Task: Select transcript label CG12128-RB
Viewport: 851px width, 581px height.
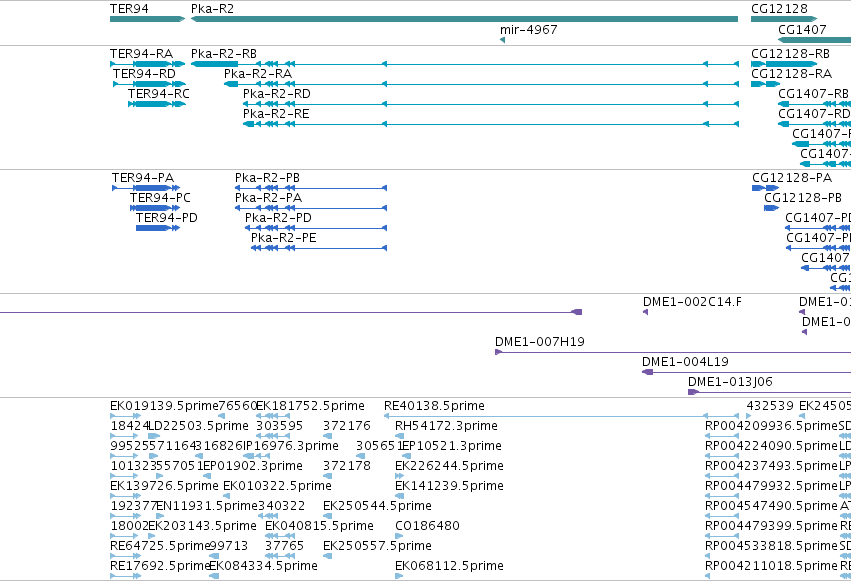Action: (x=790, y=54)
